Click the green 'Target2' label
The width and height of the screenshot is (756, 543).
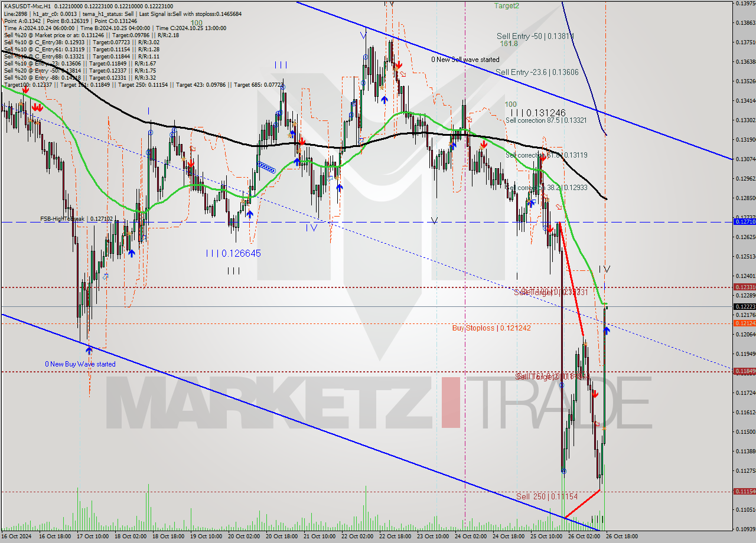point(507,5)
